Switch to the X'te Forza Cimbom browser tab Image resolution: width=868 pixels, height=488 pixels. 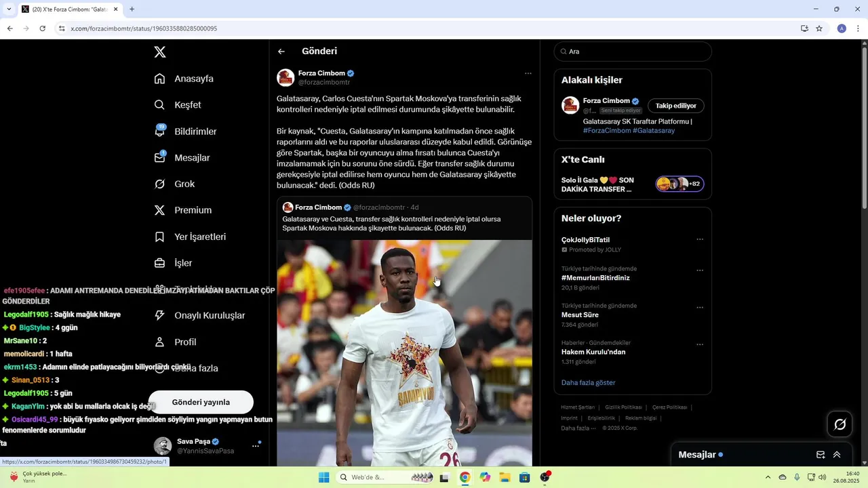[69, 9]
